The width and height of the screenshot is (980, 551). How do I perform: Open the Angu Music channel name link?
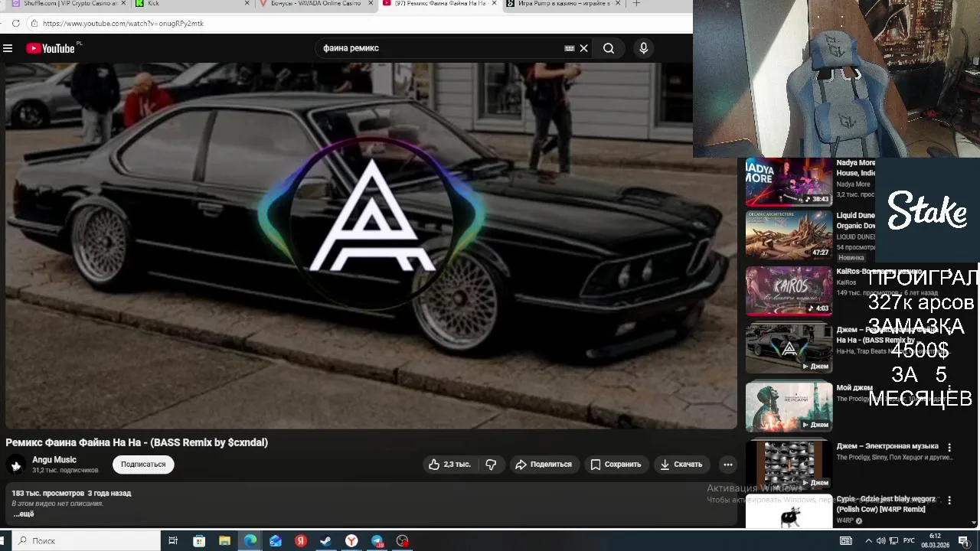point(54,460)
